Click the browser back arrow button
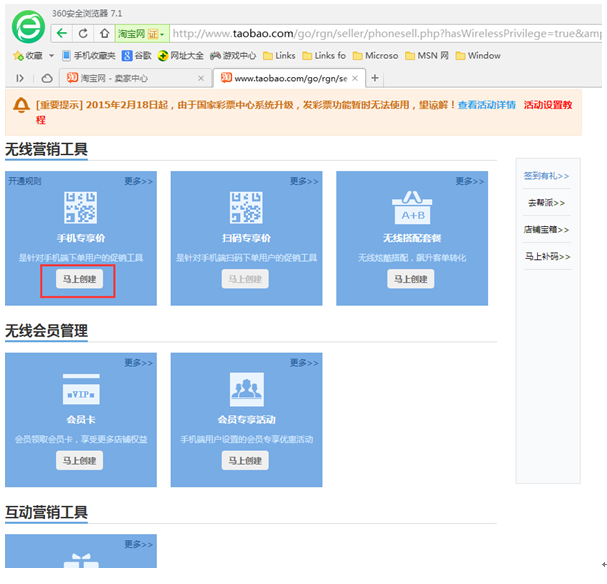This screenshot has width=607, height=584. [62, 34]
